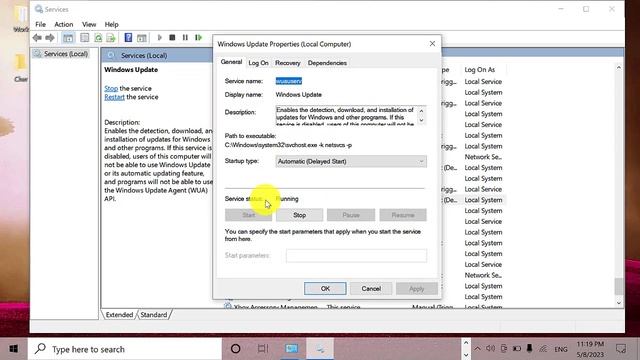This screenshot has height=360, width=640.
Task: Switch to the General tab
Action: click(x=231, y=62)
